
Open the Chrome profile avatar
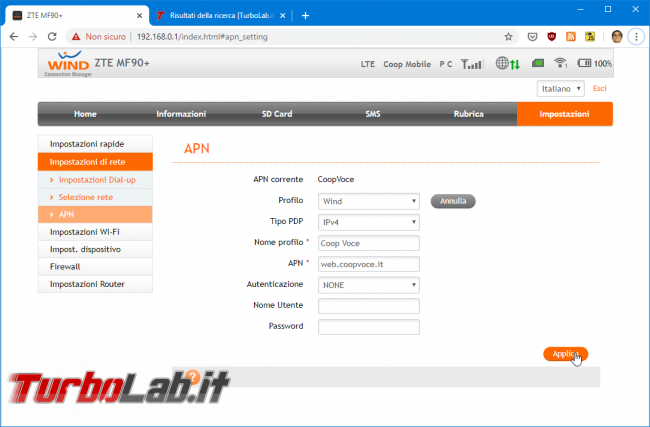(617, 37)
